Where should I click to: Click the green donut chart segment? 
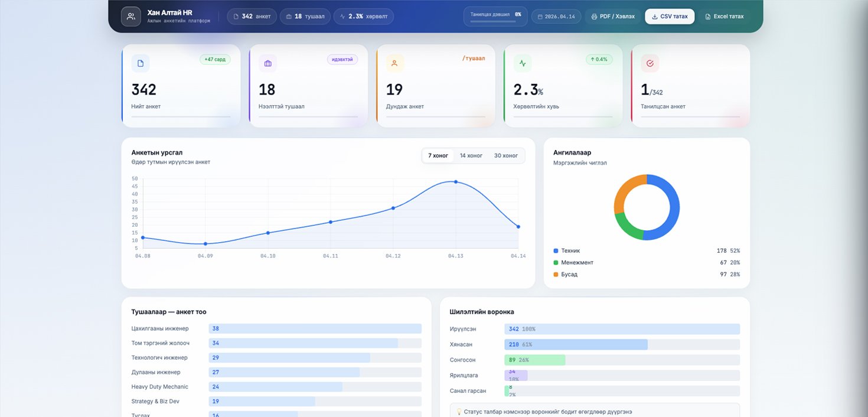click(x=626, y=227)
